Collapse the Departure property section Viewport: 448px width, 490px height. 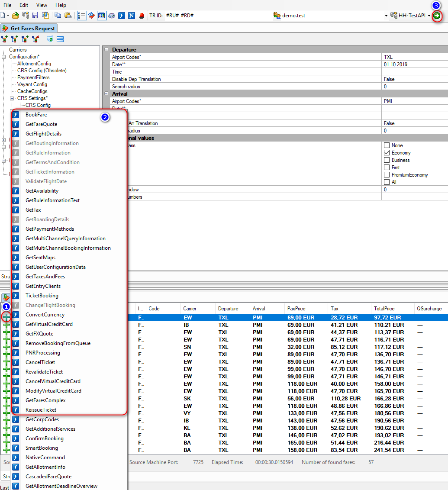click(106, 50)
